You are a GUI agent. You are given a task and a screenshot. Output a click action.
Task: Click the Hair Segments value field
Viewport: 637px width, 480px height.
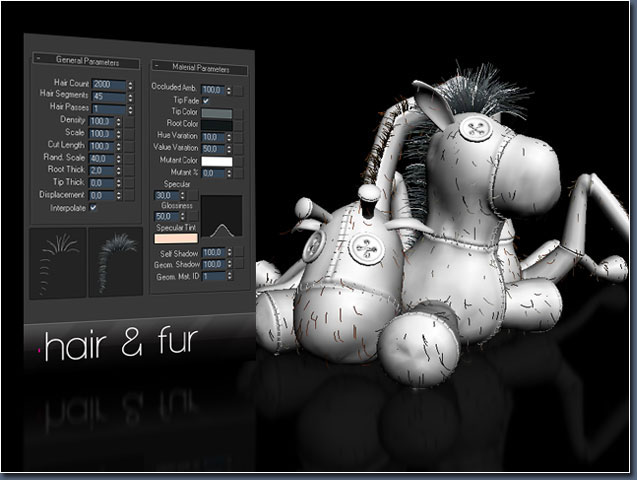[108, 97]
